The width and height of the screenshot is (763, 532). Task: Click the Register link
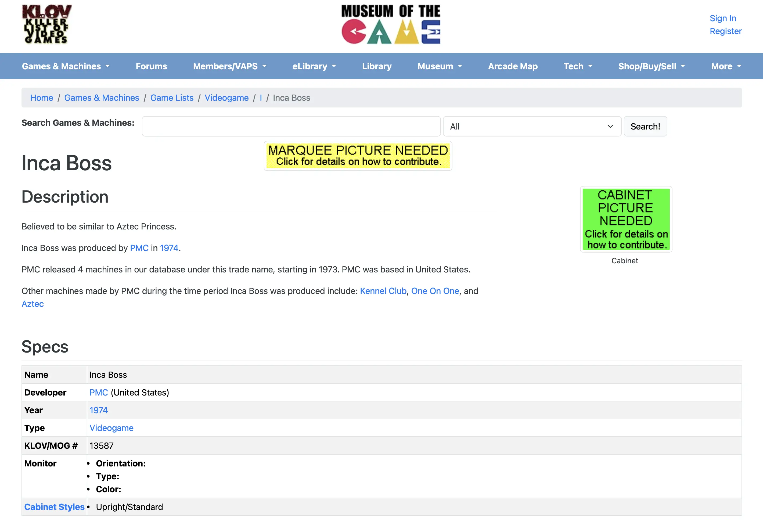[725, 31]
